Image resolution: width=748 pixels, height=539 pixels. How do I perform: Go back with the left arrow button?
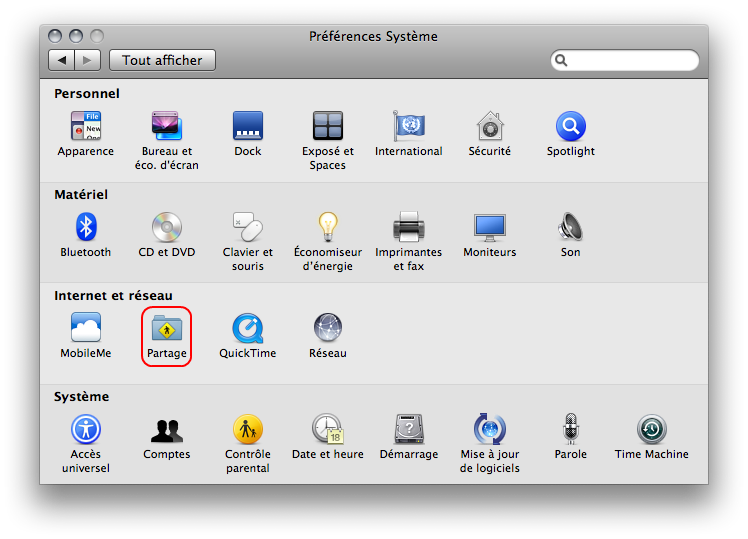[x=62, y=60]
